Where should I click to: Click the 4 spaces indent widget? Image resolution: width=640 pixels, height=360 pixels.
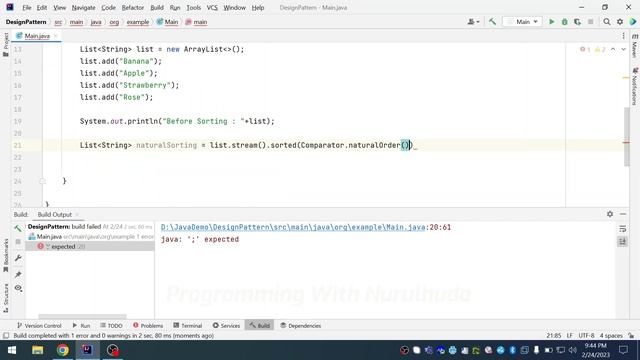click(x=611, y=336)
